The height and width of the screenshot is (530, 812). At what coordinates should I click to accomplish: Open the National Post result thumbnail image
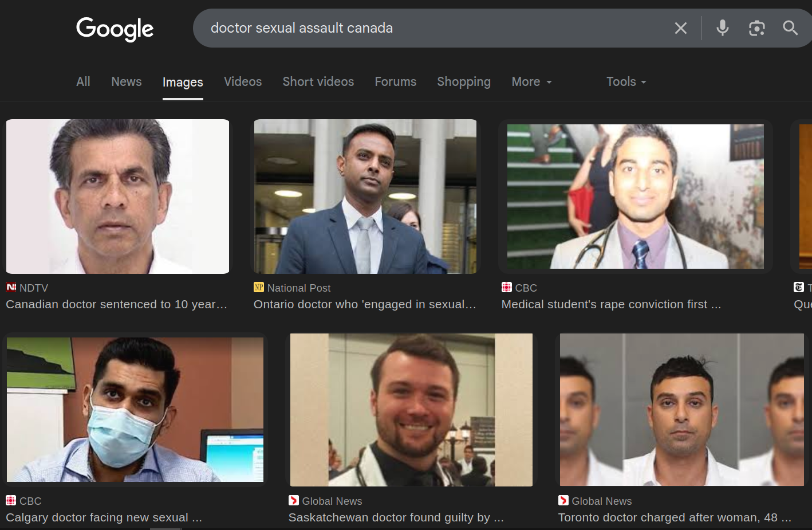(365, 197)
